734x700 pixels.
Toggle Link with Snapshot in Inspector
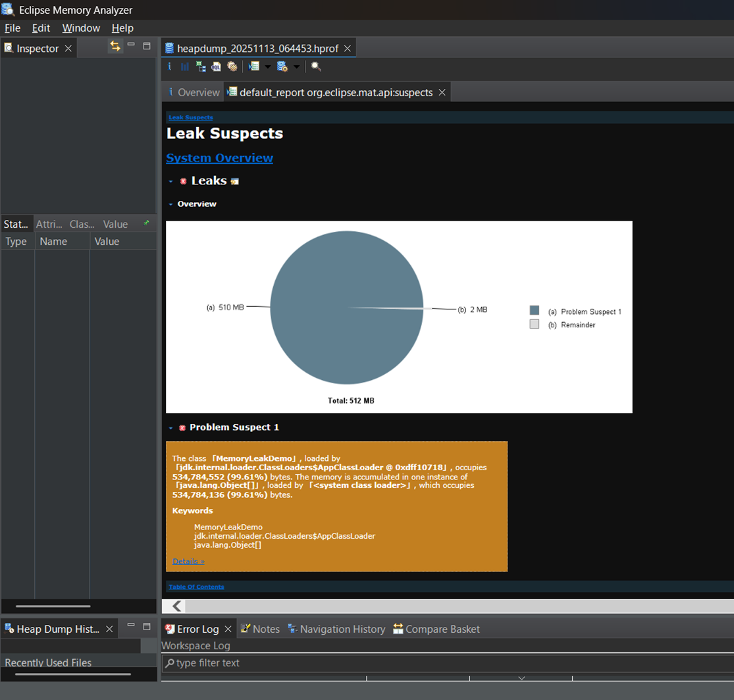coord(115,46)
